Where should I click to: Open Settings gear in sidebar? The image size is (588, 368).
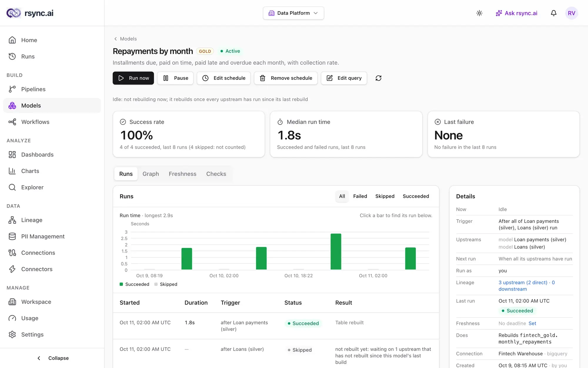pyautogui.click(x=52, y=334)
